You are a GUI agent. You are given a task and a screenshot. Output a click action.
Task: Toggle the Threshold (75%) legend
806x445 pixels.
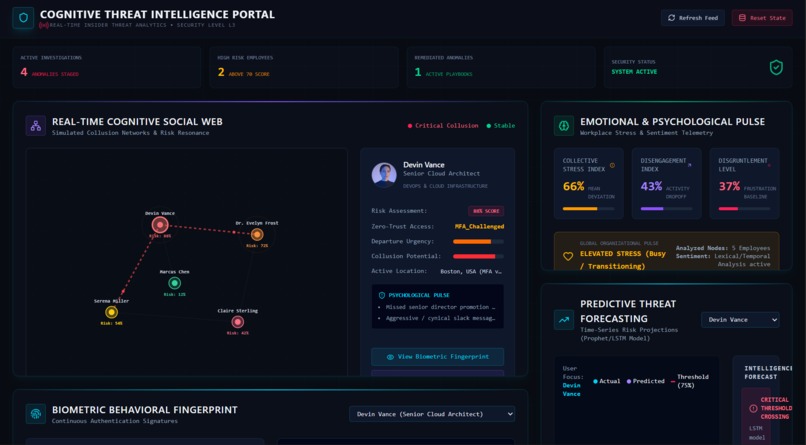pyautogui.click(x=690, y=381)
